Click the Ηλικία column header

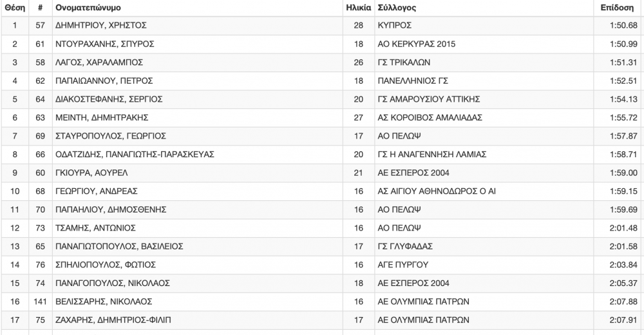pyautogui.click(x=358, y=8)
